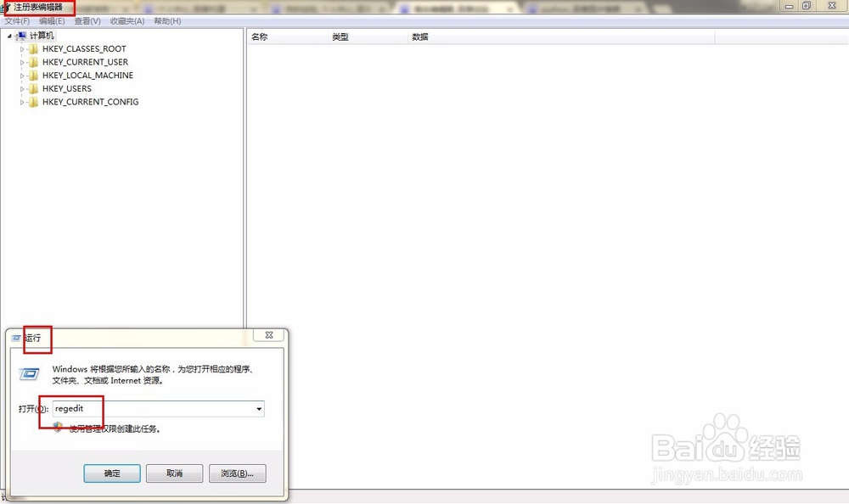
Task: Click the 浏览 button
Action: coord(237,473)
